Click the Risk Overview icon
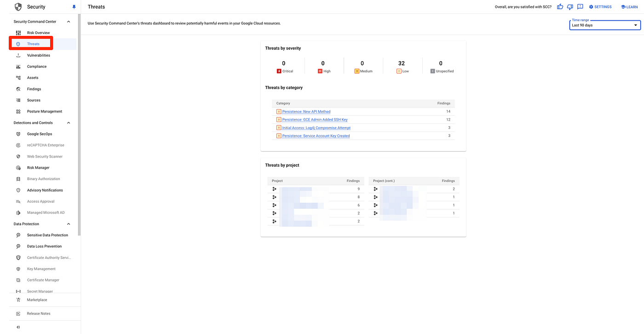The height and width of the screenshot is (334, 644). (x=18, y=33)
